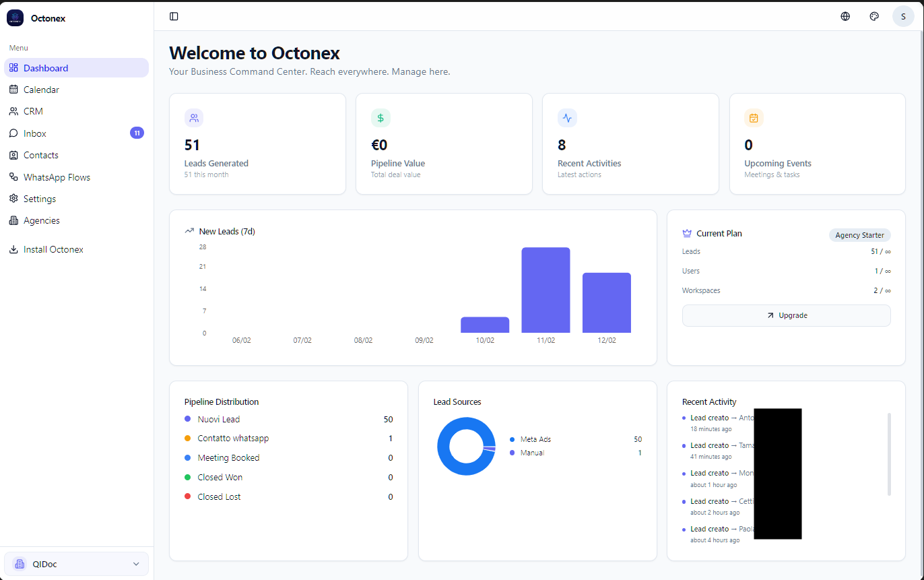The image size is (924, 580).
Task: Expand the QIDoc workspace dropdown
Action: tap(75, 564)
